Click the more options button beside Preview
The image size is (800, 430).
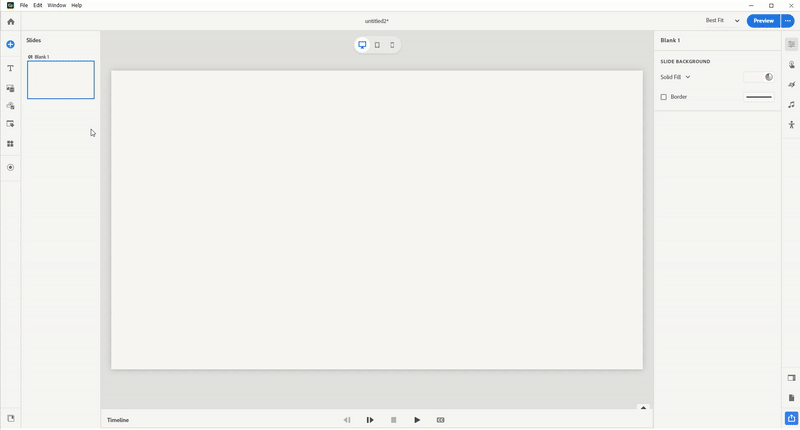(788, 21)
